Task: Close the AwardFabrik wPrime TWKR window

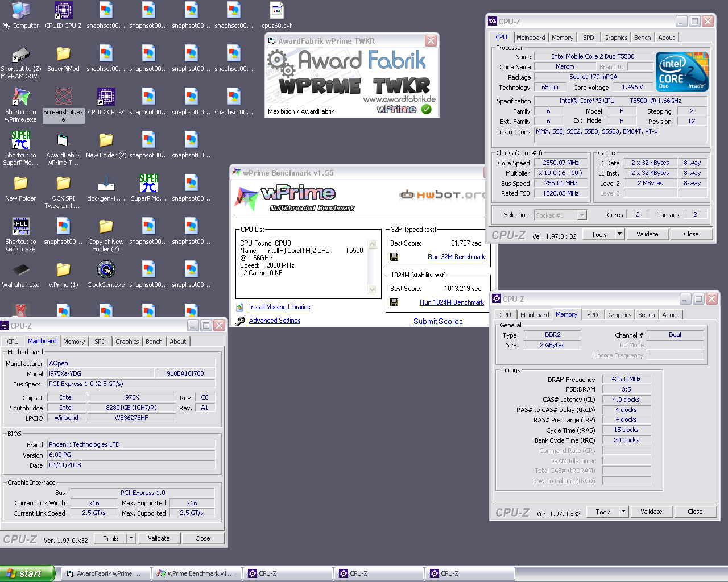Action: [x=431, y=40]
